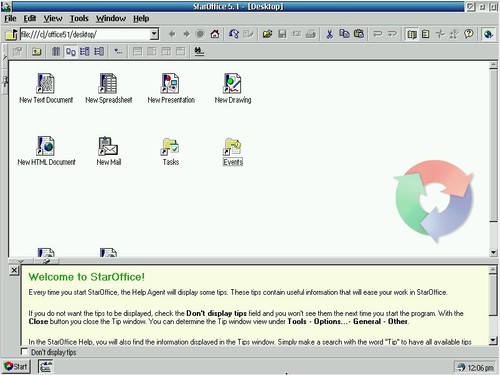
Task: Toggle the Explorer panel icon
Action: [x=412, y=34]
